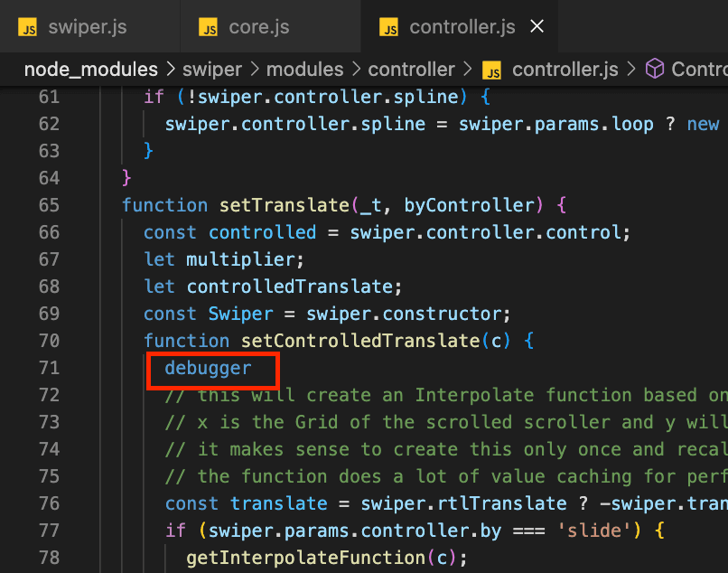Click the comment '// it makes sense to create'
Screen dimensions: 728x573
pos(446,449)
